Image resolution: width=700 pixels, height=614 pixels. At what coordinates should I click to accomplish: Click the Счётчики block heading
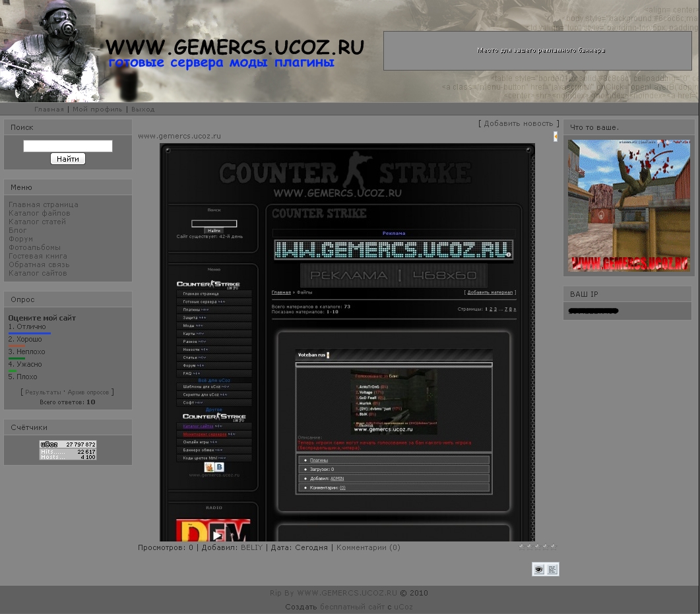29,427
